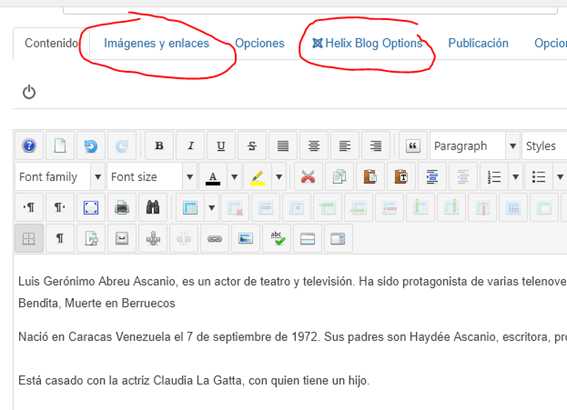Click the text 'Bendita, Muerte en Berruecos'
Screen dimensions: 567x410
point(97,303)
